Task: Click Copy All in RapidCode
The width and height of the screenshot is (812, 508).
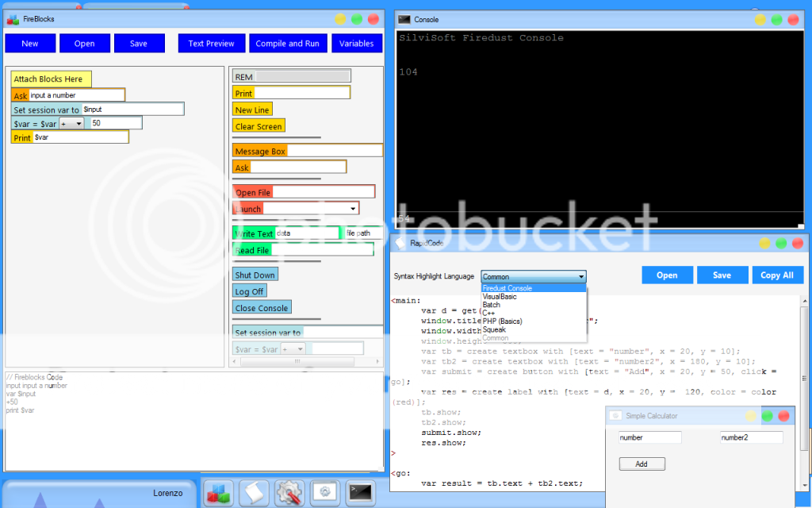Action: 777,275
